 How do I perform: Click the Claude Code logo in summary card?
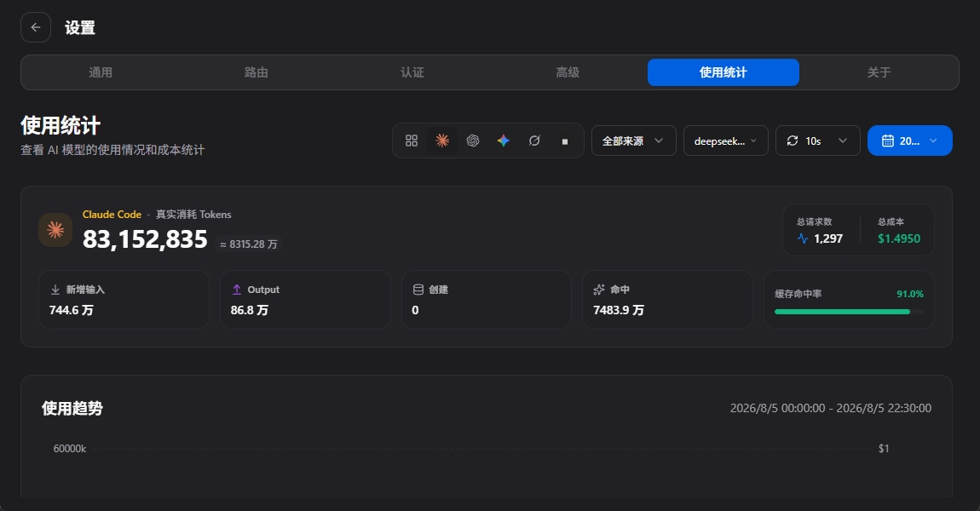[55, 230]
